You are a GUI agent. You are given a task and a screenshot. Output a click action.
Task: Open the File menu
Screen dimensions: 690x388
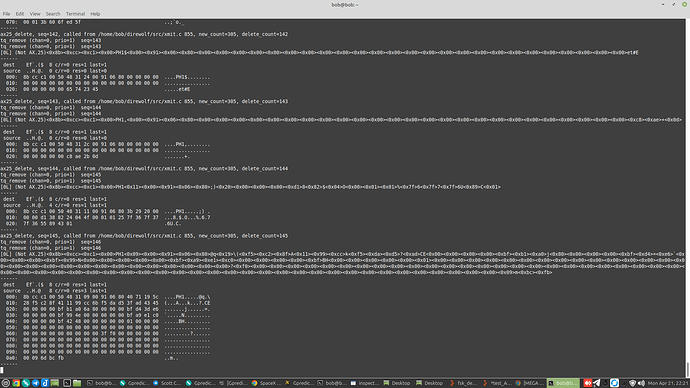coord(6,14)
